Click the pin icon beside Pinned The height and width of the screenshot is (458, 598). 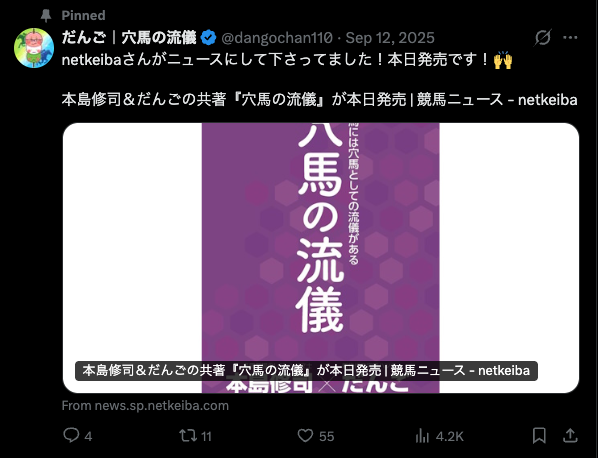pyautogui.click(x=46, y=15)
